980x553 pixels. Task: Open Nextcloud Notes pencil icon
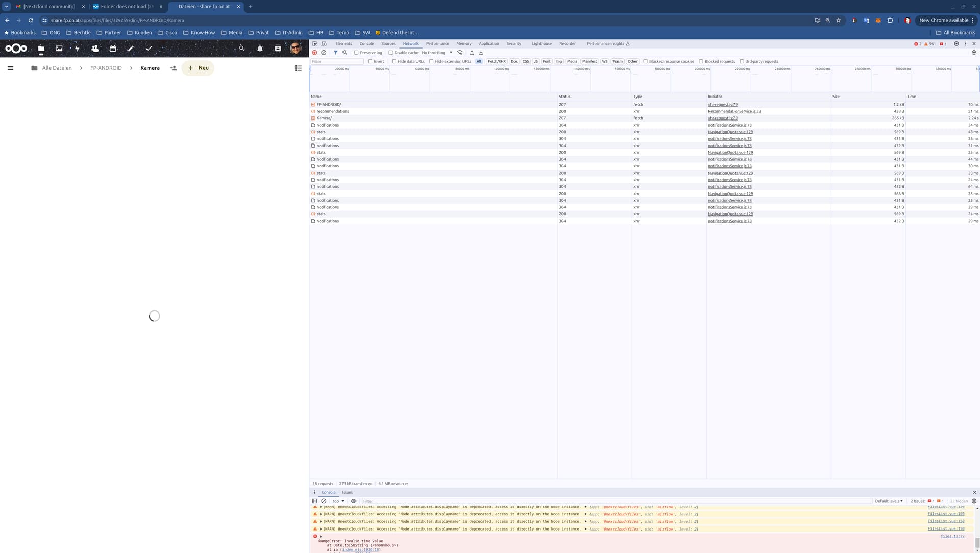point(131,49)
